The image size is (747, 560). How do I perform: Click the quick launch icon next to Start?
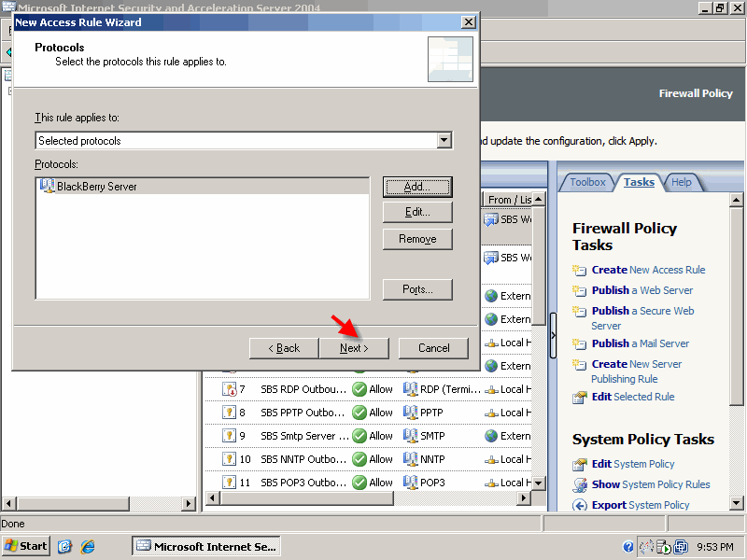[x=64, y=546]
